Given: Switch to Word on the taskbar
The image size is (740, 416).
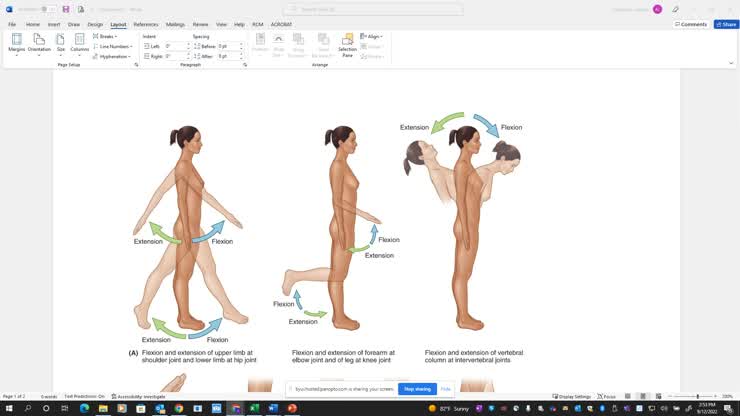Looking at the screenshot, I should coord(273,408).
